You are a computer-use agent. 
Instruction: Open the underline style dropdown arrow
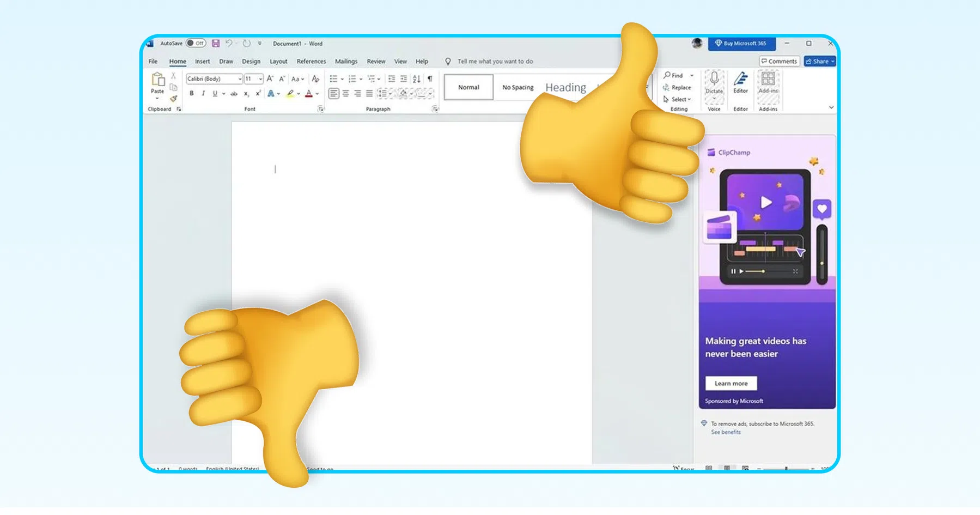(x=223, y=94)
